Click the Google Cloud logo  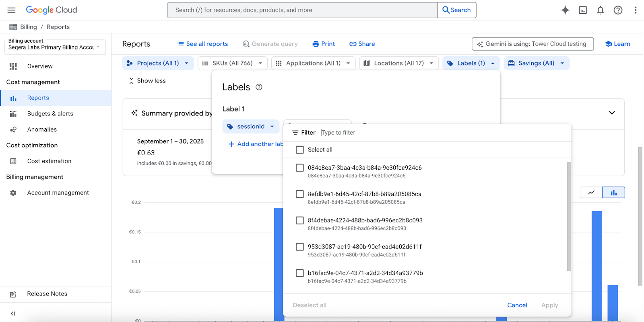[x=51, y=10]
